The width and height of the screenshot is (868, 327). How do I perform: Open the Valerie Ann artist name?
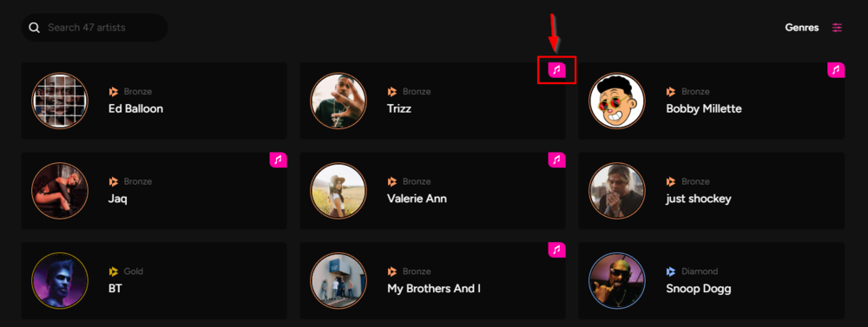pos(417,199)
